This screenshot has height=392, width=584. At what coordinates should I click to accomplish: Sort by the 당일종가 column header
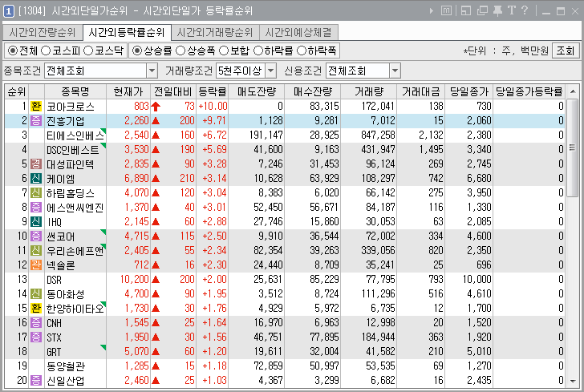point(469,91)
